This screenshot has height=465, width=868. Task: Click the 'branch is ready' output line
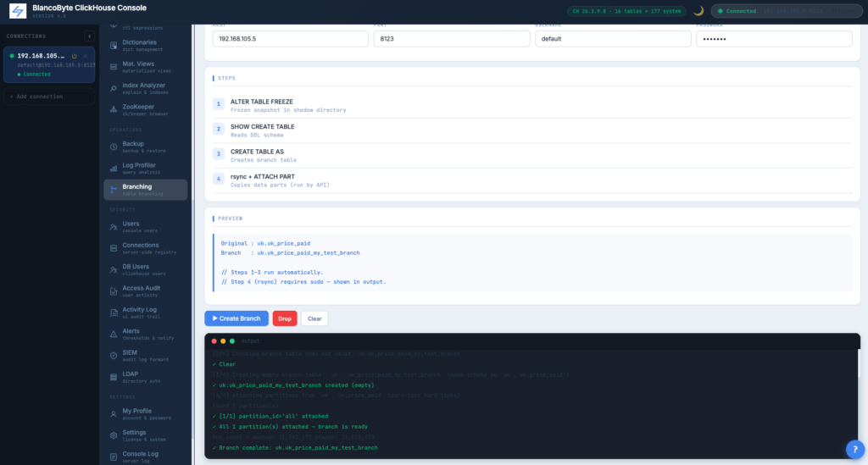pyautogui.click(x=290, y=427)
